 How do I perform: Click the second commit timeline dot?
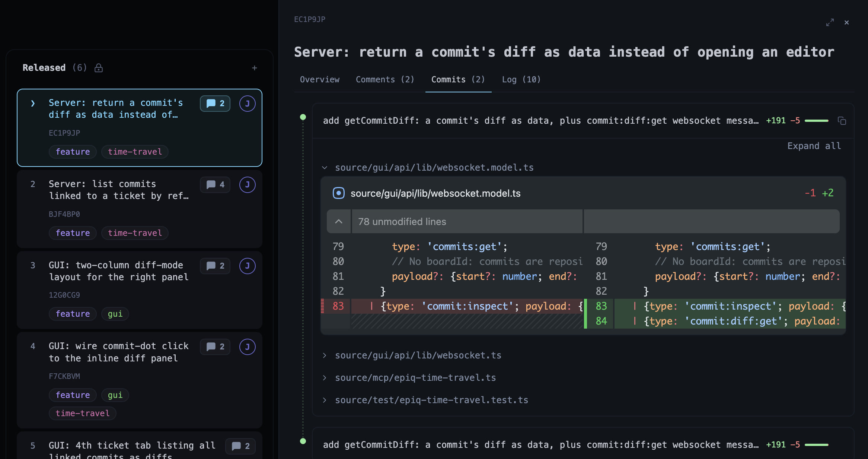click(303, 441)
